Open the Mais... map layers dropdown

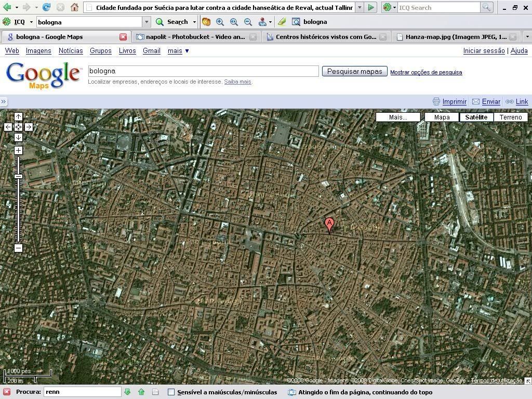point(398,117)
